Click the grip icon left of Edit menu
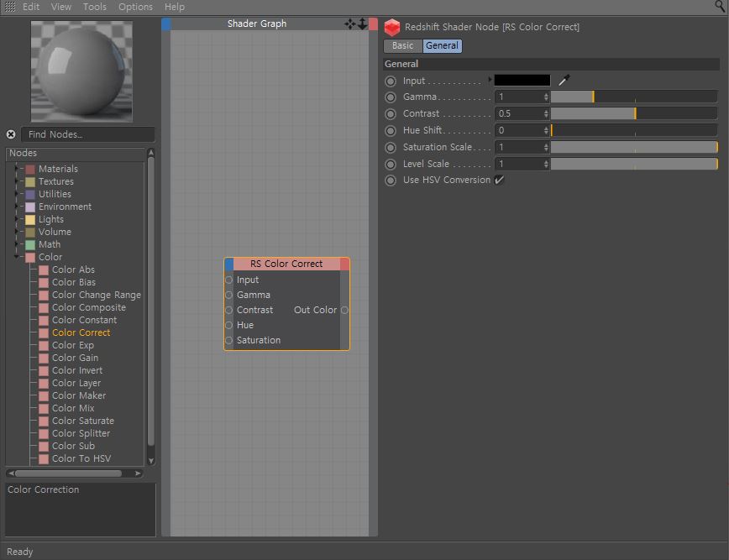 10,7
